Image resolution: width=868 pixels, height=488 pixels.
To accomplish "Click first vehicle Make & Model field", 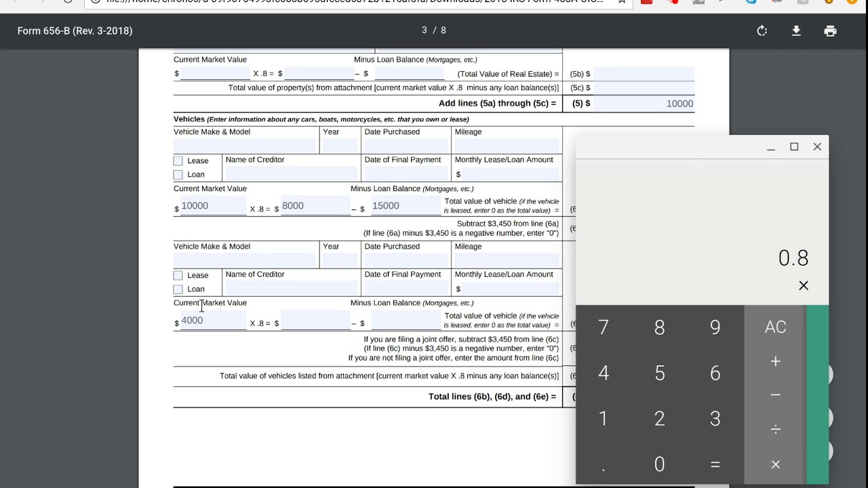I will pyautogui.click(x=245, y=146).
